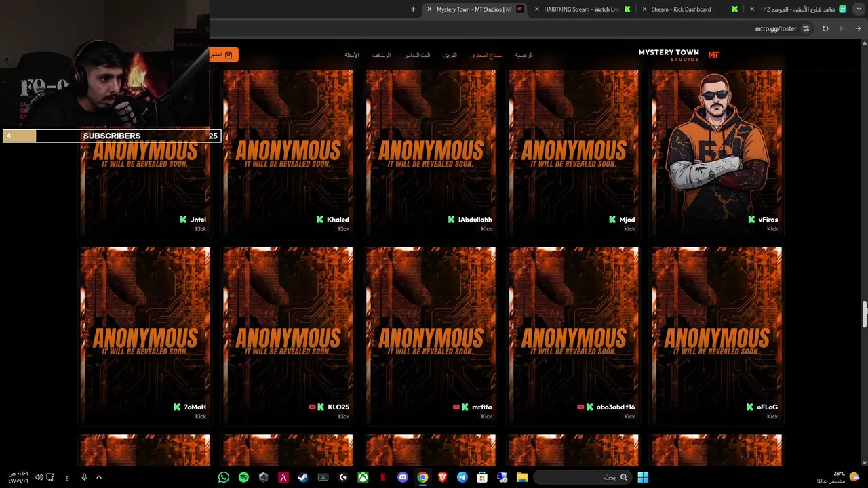Open Spotify from the taskbar
Screen dimensions: 868x488
click(243, 477)
